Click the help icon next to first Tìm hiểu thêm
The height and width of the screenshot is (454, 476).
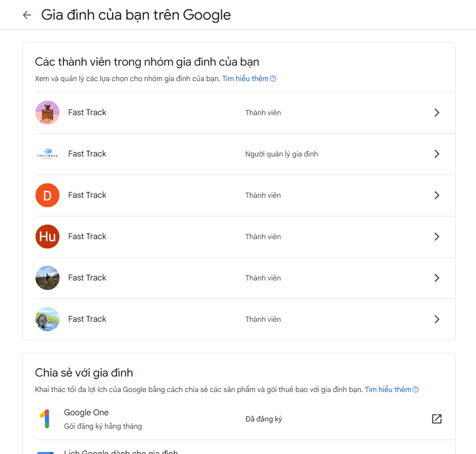[x=274, y=78]
